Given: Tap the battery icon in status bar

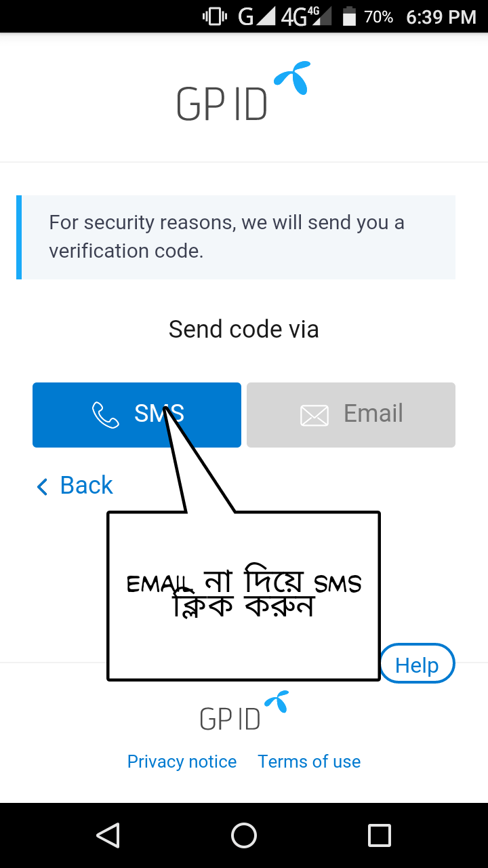Looking at the screenshot, I should tap(349, 16).
